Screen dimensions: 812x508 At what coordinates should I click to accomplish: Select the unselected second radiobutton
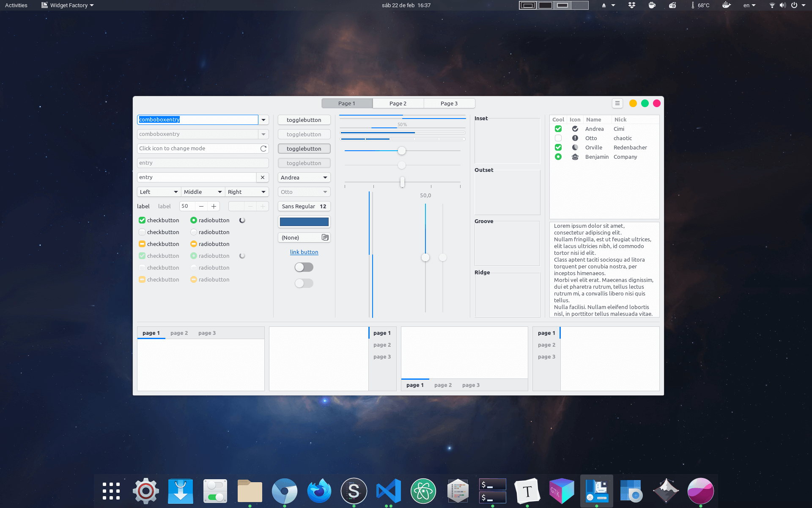pos(194,232)
